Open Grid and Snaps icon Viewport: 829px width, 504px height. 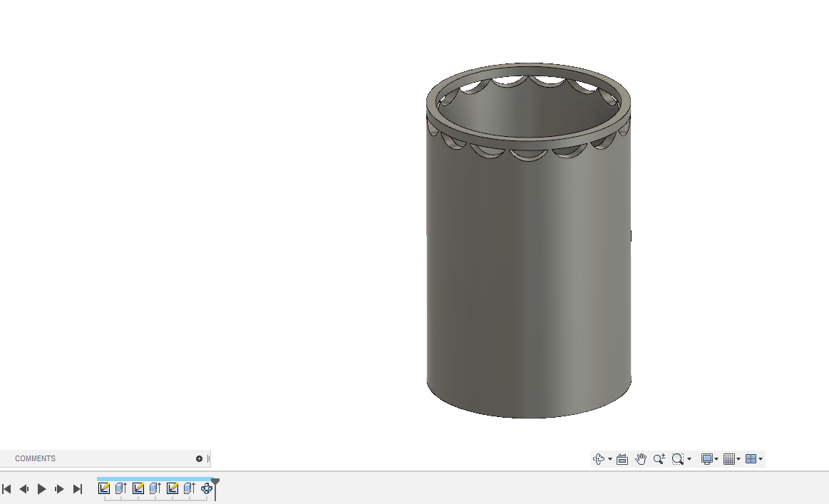pyautogui.click(x=729, y=459)
